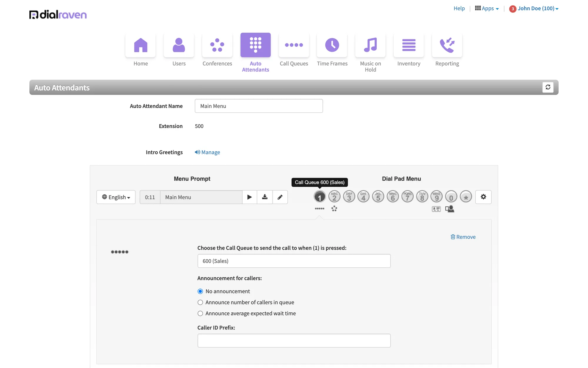588x368 pixels.
Task: Choose Announce average expected wait time
Action: (200, 314)
